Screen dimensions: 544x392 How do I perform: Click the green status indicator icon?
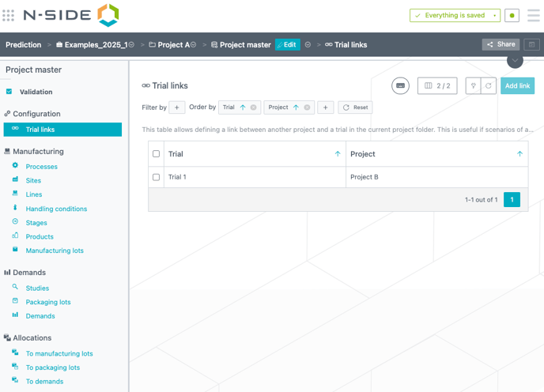point(512,16)
